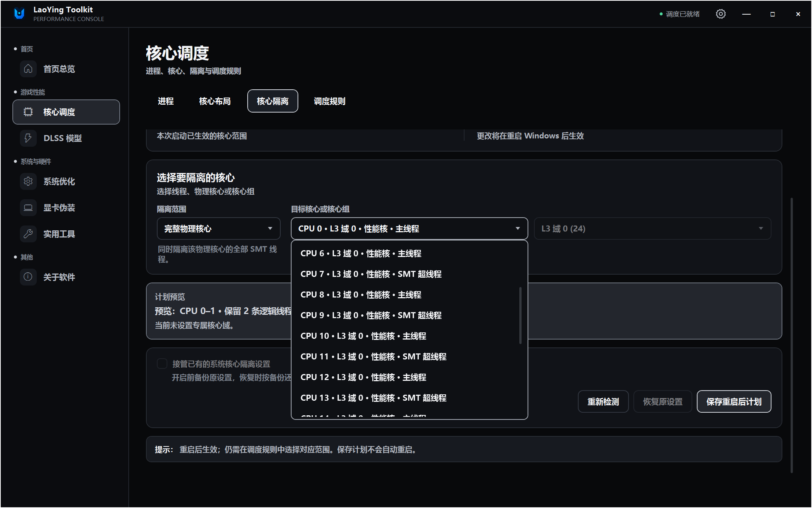Viewport: 812px width, 508px height.
Task: Switch to the 进程 tab
Action: tap(165, 101)
